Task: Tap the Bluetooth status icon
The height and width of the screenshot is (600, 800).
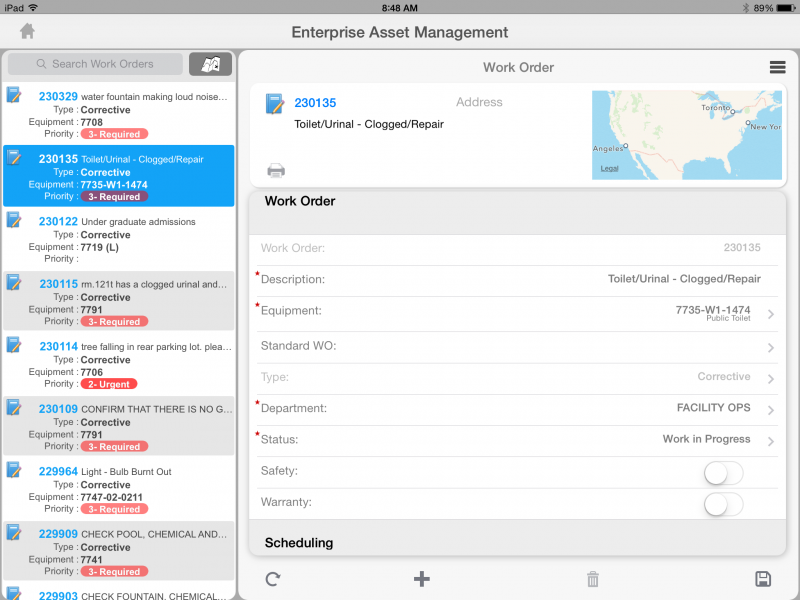Action: coord(745,8)
